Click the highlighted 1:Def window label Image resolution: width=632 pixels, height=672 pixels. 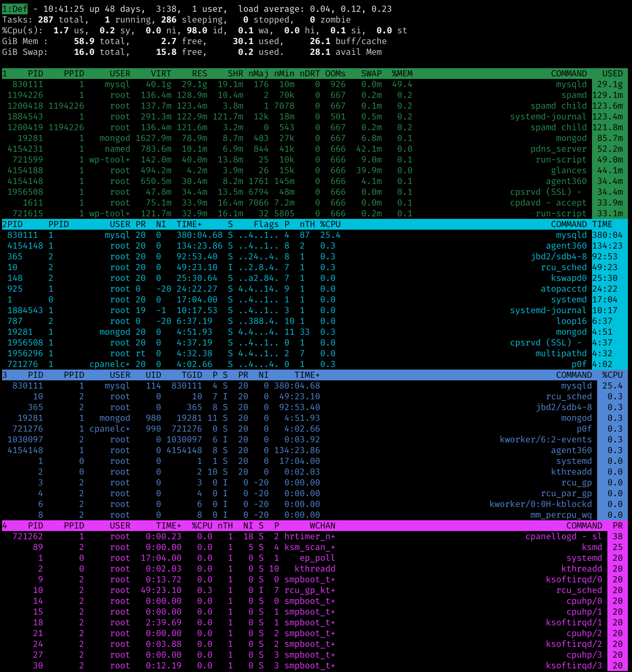point(15,9)
